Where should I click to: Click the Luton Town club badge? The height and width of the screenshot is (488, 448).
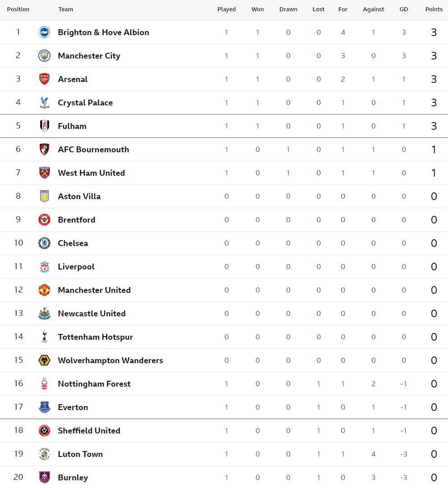[x=45, y=454]
